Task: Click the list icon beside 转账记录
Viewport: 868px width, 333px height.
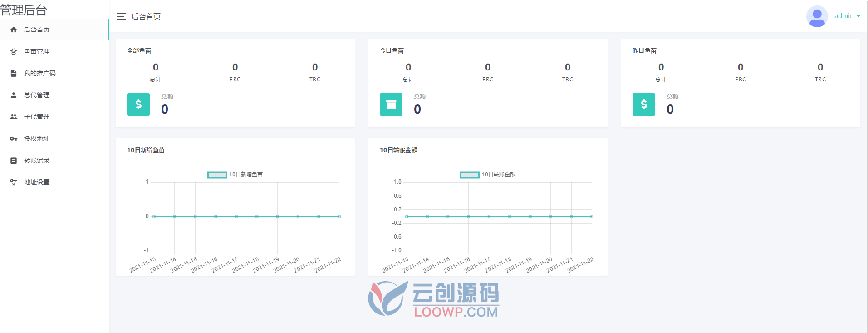Action: pos(14,160)
